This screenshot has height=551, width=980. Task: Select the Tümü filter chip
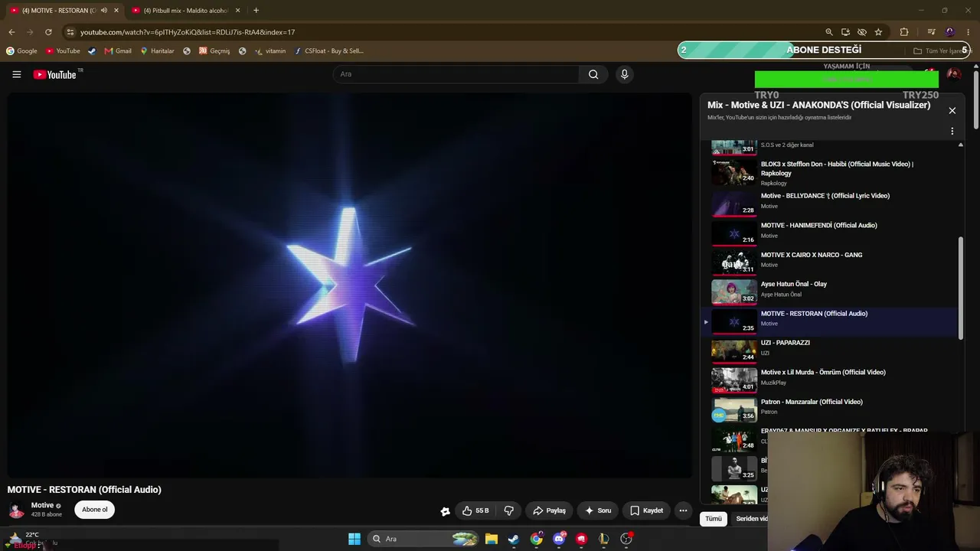tap(714, 519)
